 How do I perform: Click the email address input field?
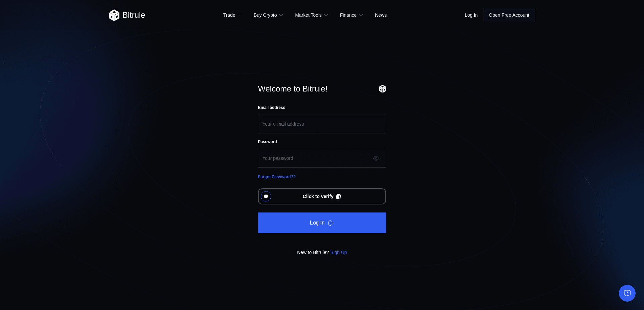[x=321, y=124]
